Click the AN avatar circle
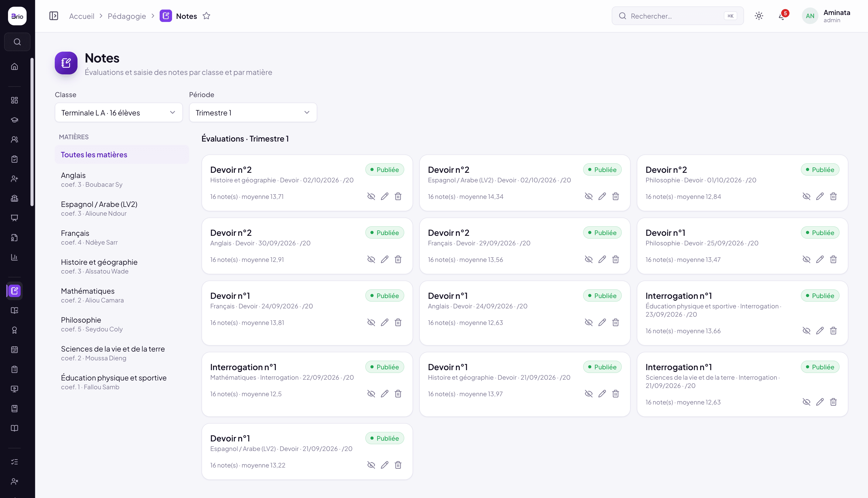This screenshot has height=498, width=868. tap(810, 16)
